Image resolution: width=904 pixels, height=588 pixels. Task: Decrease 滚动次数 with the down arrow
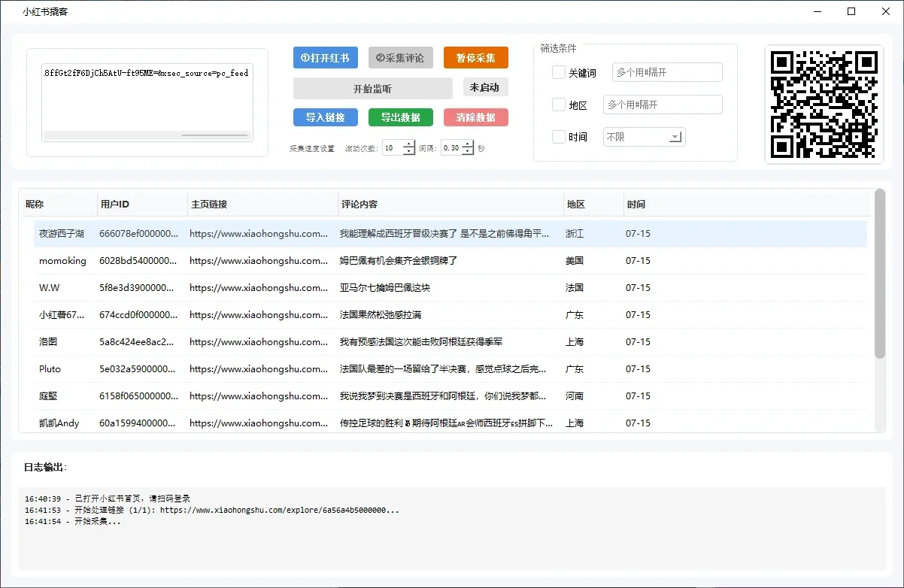[x=409, y=152]
